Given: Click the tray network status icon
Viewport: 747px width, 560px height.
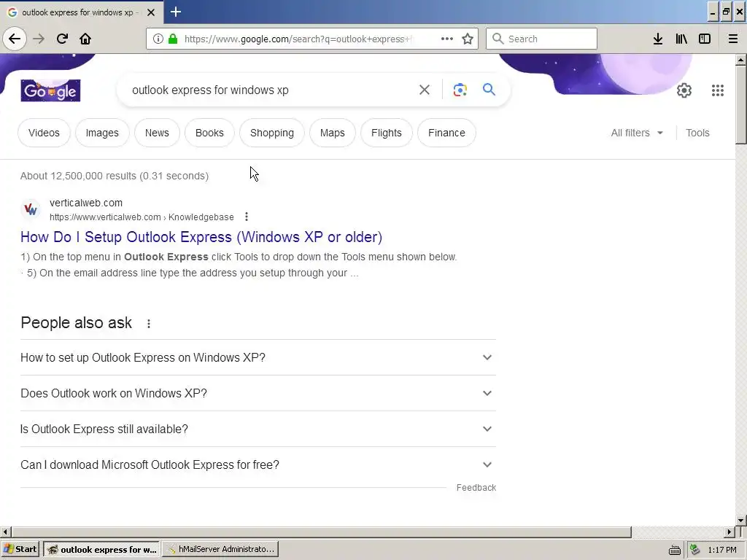Looking at the screenshot, I should 695,550.
